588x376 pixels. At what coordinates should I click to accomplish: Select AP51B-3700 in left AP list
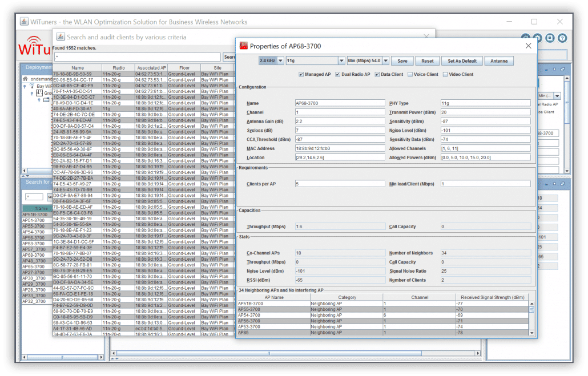coord(37,215)
